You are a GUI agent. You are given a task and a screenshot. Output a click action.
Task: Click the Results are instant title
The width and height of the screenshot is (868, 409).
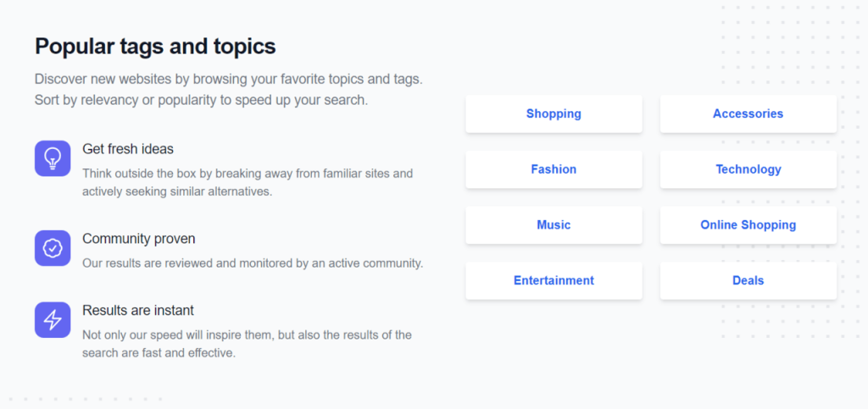[x=138, y=311]
